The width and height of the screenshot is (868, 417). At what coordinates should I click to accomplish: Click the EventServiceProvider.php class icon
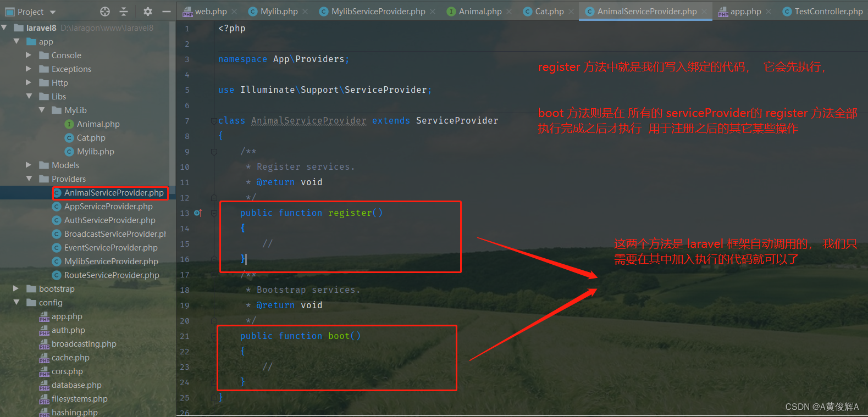[x=57, y=248]
